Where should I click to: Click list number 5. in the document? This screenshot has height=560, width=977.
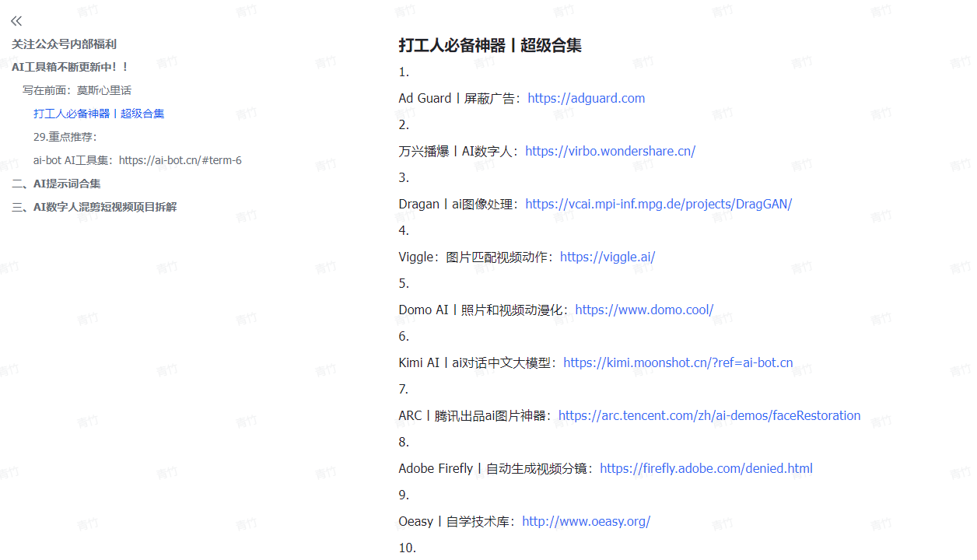pos(404,283)
